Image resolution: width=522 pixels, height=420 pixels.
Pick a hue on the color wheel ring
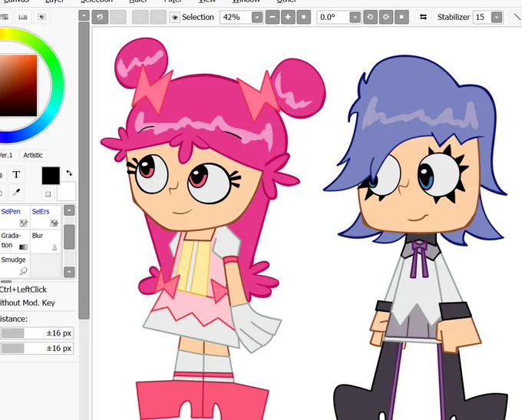57,85
